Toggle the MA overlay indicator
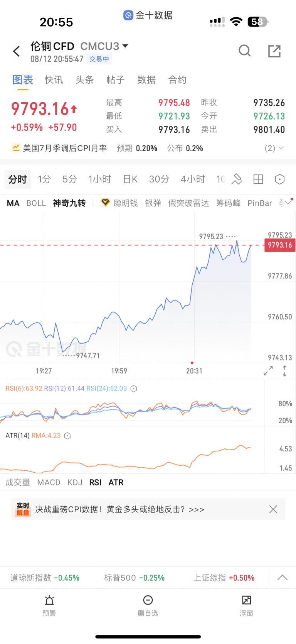The height and width of the screenshot is (644, 296). 13,203
